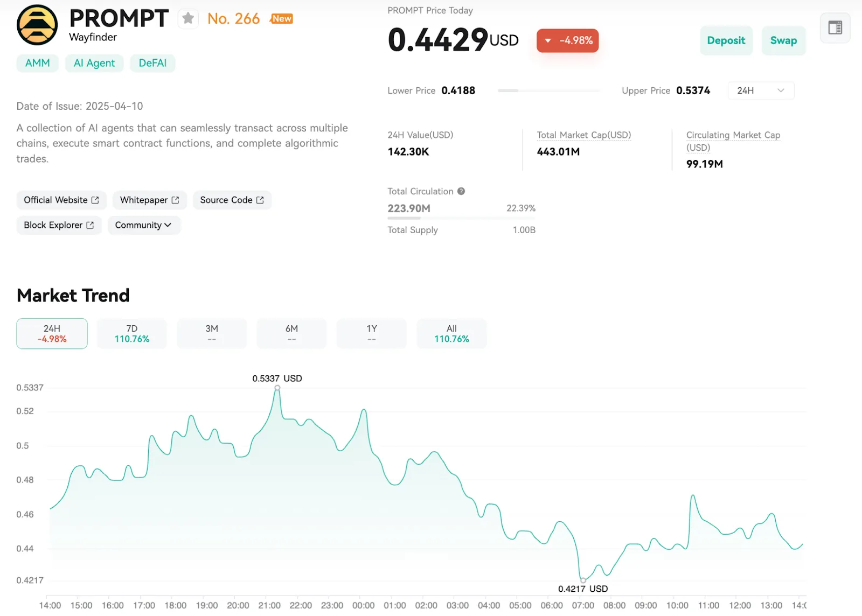Click the AMM tag

(x=38, y=63)
